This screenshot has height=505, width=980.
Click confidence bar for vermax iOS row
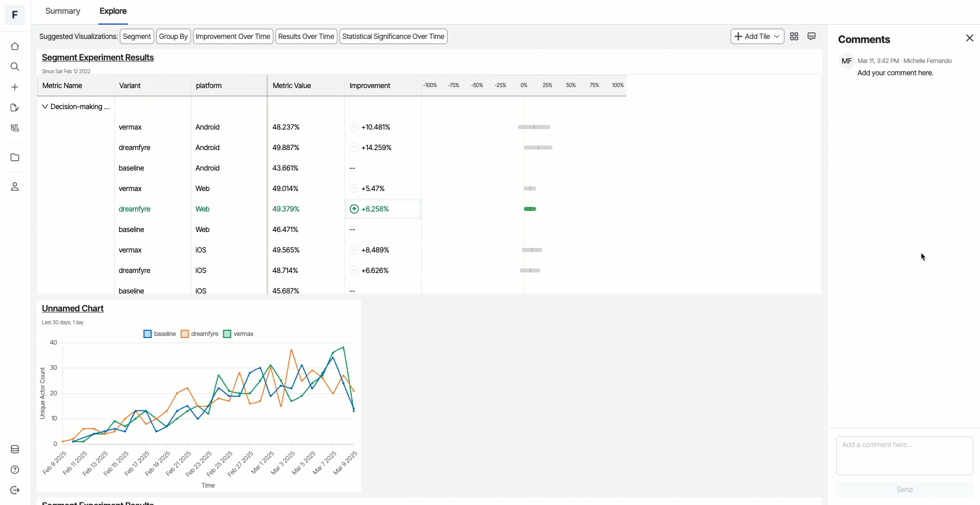point(532,250)
